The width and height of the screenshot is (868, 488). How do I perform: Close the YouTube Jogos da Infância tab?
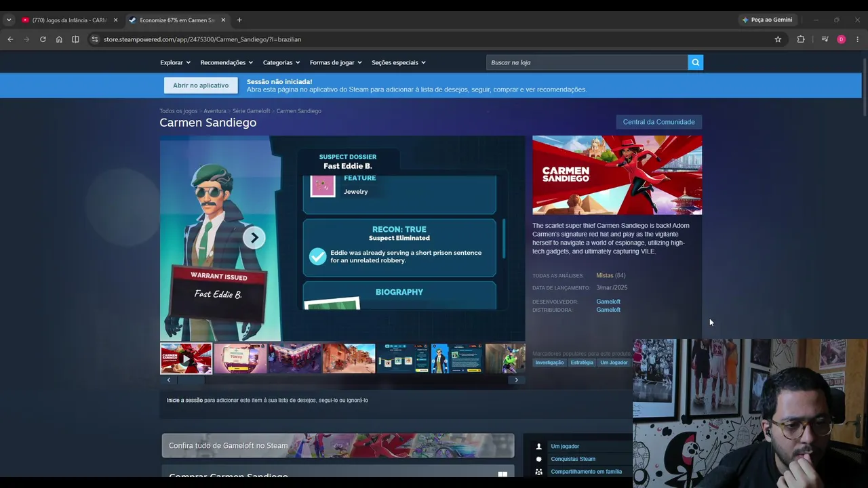pyautogui.click(x=115, y=20)
